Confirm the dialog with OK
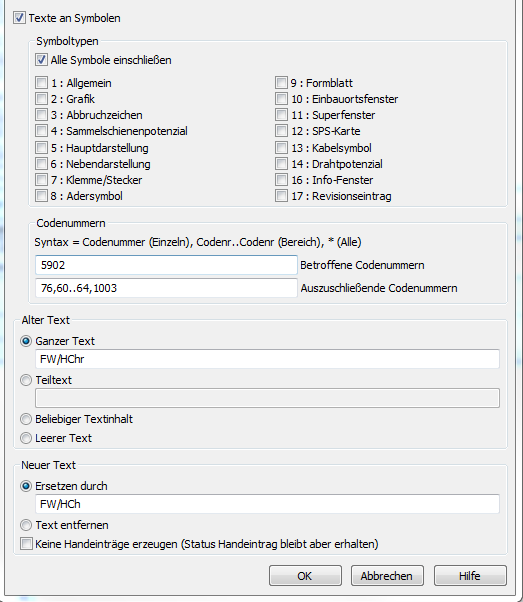 (x=305, y=576)
